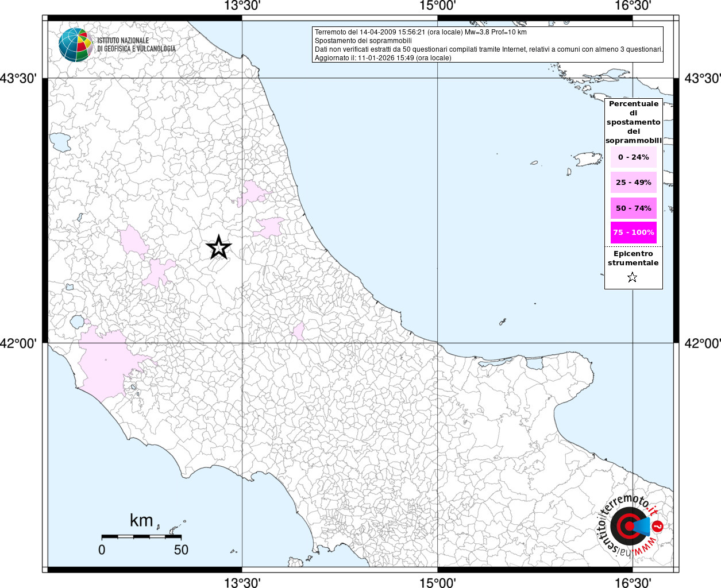Click the red question mark badge

pyautogui.click(x=658, y=527)
